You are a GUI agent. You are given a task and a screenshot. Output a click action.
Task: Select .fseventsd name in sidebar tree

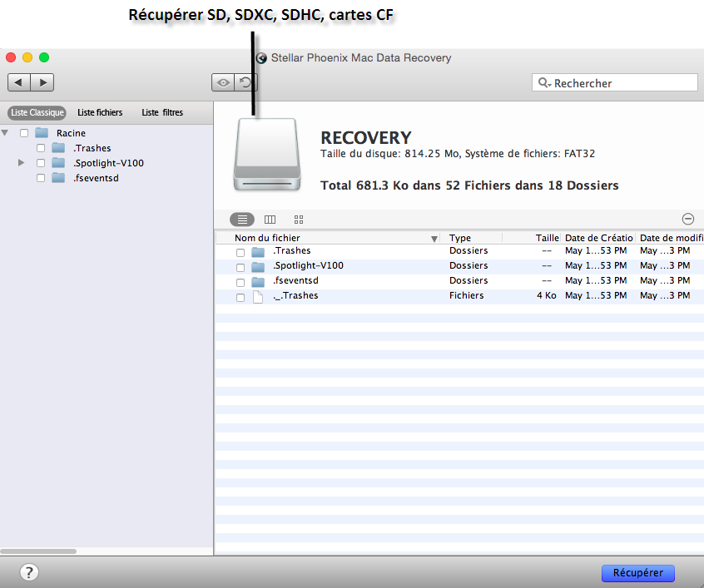tap(96, 178)
